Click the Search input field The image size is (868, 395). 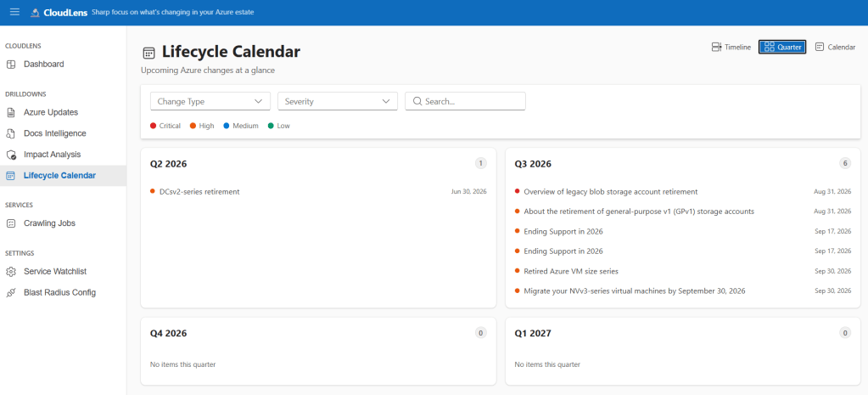tap(466, 101)
